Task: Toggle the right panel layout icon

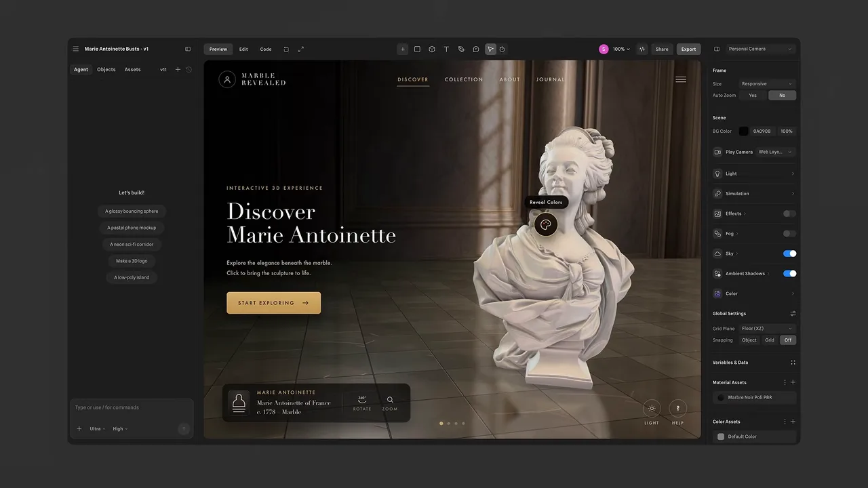Action: click(x=717, y=49)
